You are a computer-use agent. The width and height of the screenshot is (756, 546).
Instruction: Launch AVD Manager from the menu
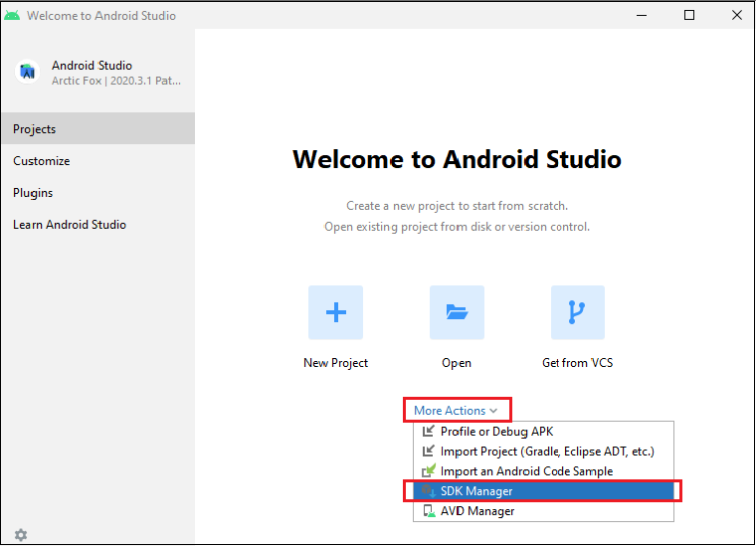click(x=543, y=511)
